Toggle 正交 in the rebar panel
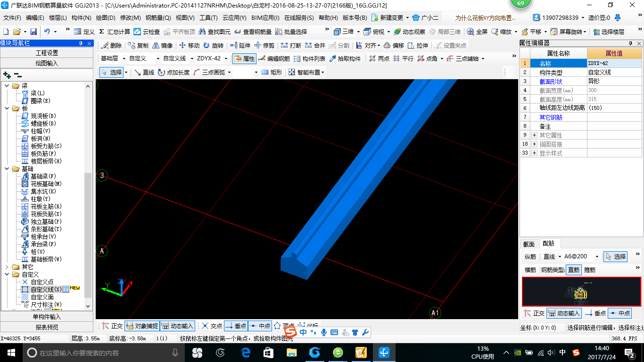Screen dimensions: 644x362 point(535,313)
